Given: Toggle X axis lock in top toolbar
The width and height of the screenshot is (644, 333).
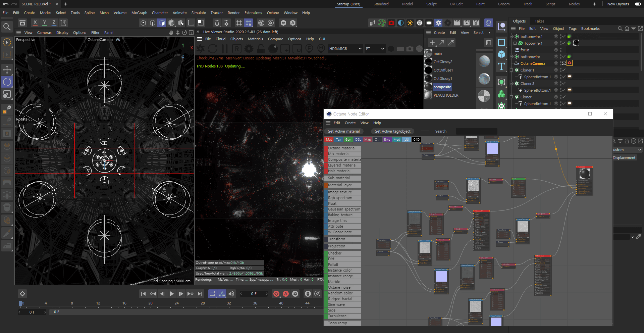Looking at the screenshot, I should click(x=35, y=22).
